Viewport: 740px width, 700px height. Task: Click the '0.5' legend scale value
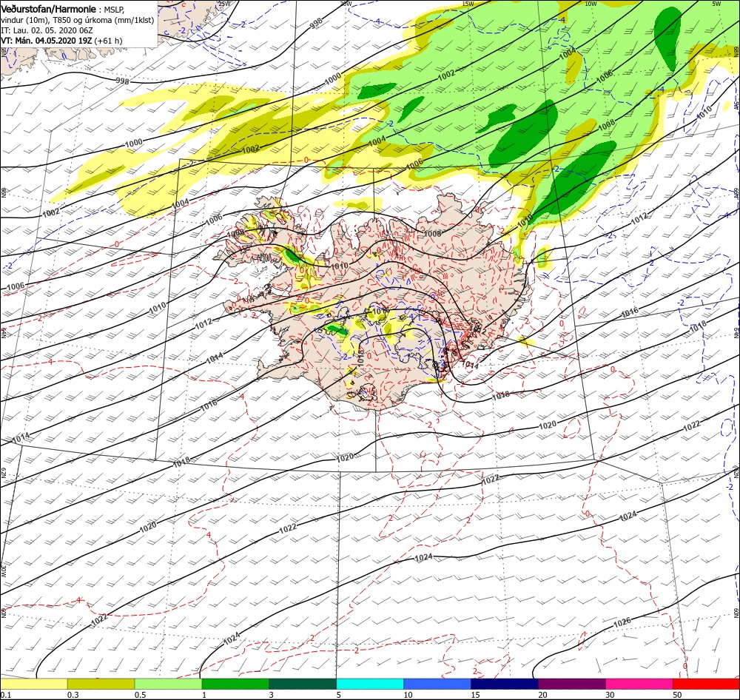tap(140, 695)
